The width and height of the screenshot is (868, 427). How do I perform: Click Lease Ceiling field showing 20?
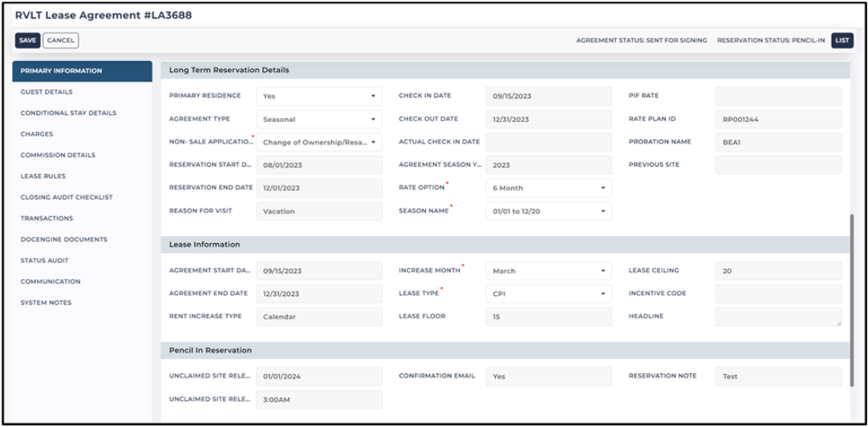tap(778, 270)
